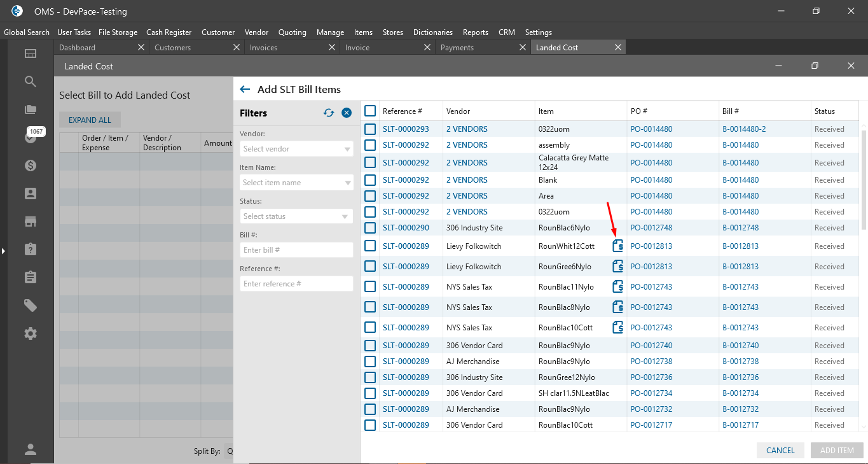Select checkbox for SLT-0000290 row
This screenshot has width=868, height=464.
click(x=370, y=228)
